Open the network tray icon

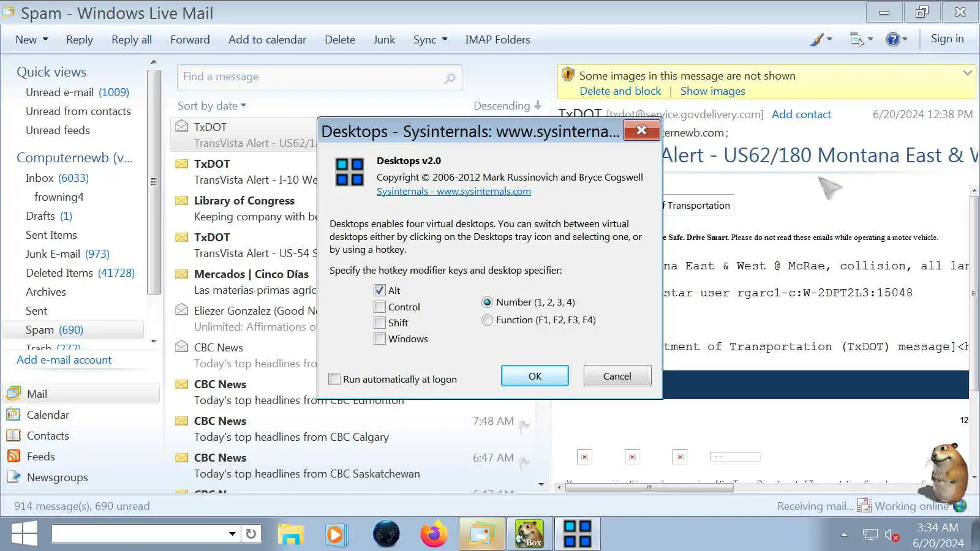[870, 535]
